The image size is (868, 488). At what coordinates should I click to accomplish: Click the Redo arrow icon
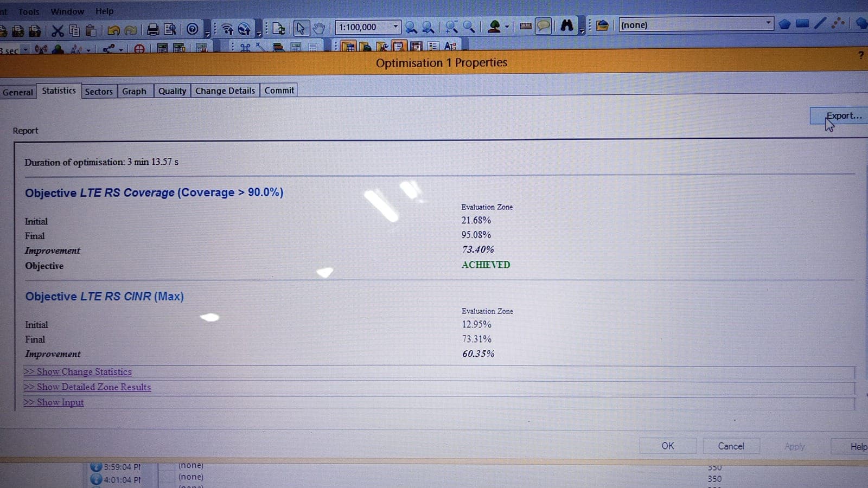click(130, 30)
